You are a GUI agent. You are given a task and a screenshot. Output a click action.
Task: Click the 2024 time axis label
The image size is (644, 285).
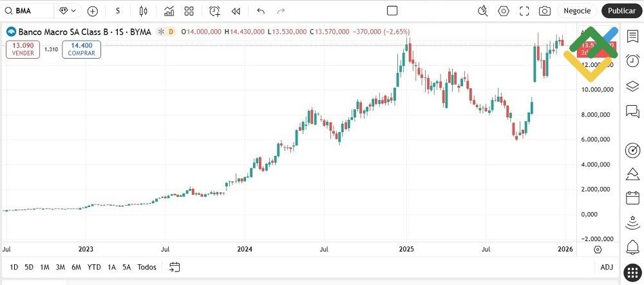click(245, 250)
